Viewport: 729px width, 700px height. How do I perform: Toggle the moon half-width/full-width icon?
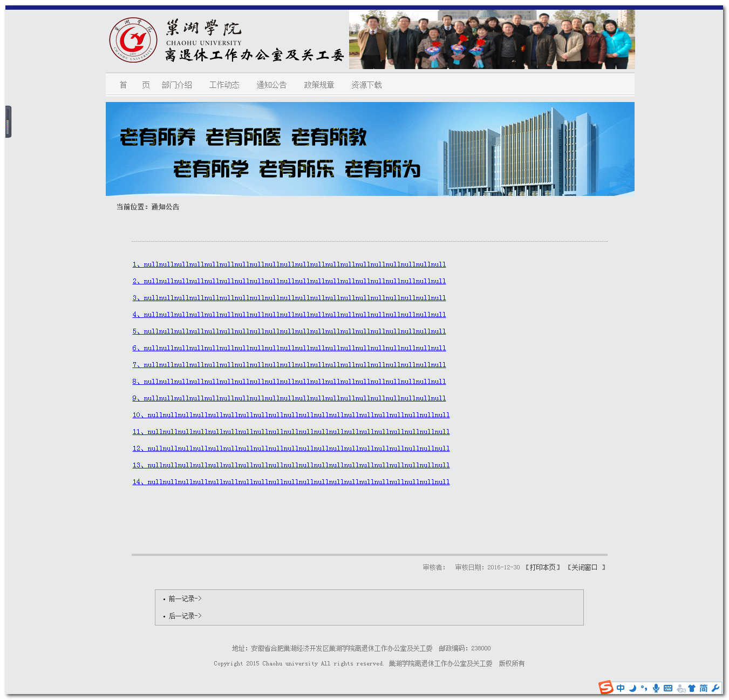[x=632, y=688]
